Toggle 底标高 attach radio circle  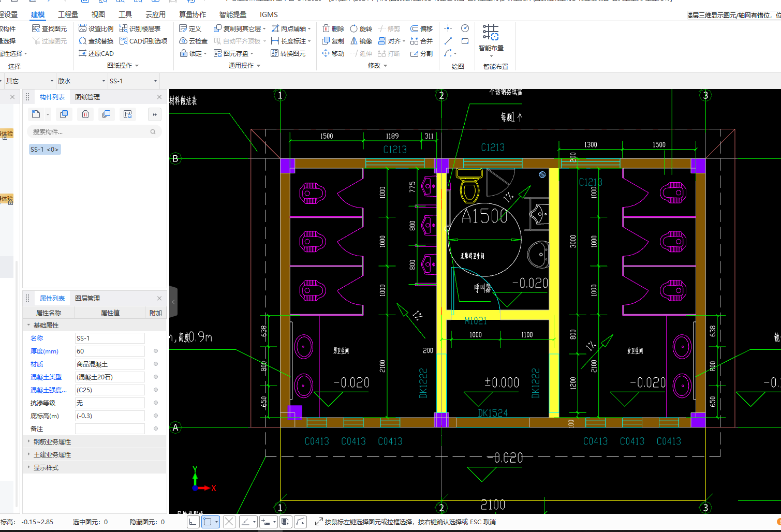click(x=155, y=416)
